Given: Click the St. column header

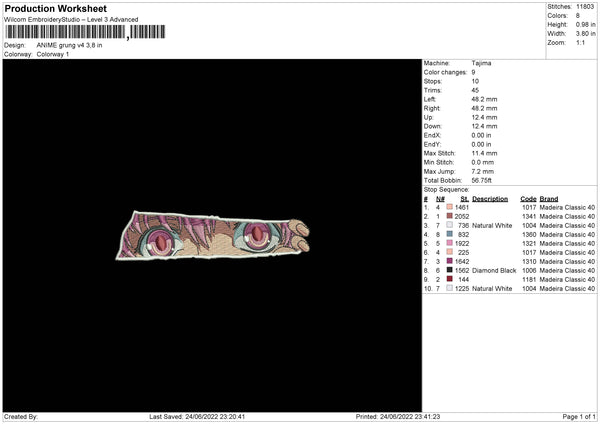Looking at the screenshot, I should click(465, 199).
